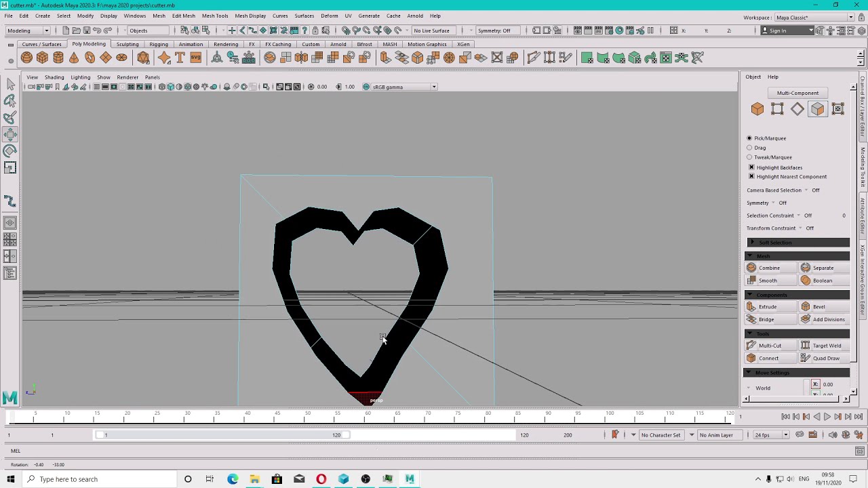868x488 pixels.
Task: Select object mode cube icon in toolkit
Action: click(757, 109)
